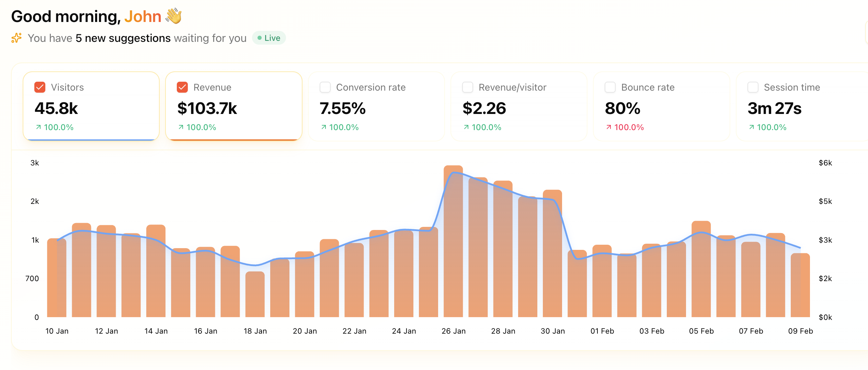
Task: Open the 5 new suggestions link
Action: [123, 38]
